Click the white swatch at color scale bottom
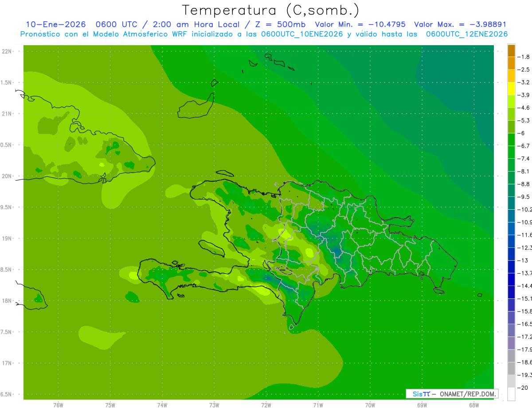This screenshot has width=532, height=411. [x=511, y=394]
